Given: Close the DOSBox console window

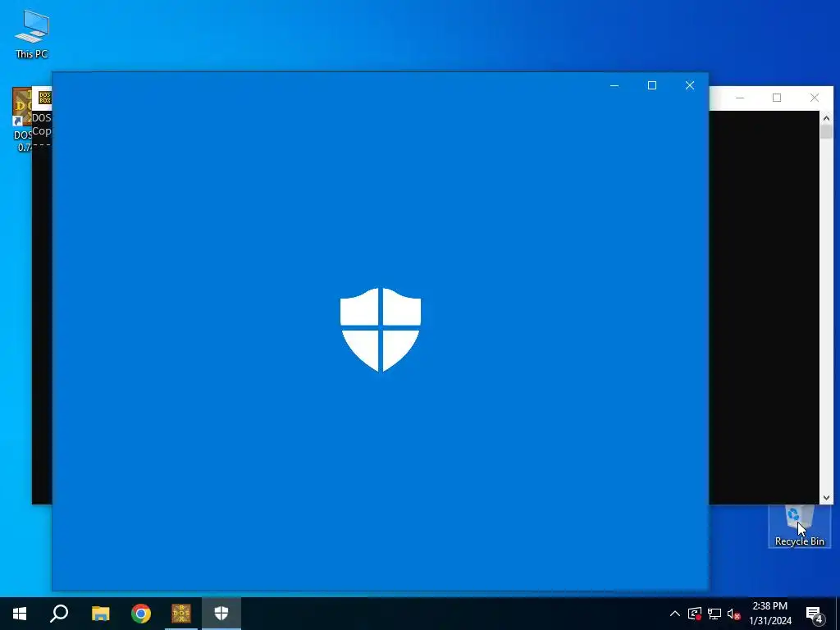Looking at the screenshot, I should coord(815,98).
